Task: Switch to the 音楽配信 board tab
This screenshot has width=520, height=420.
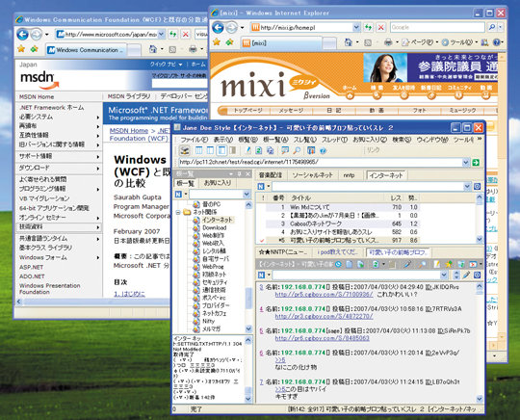Action: pyautogui.click(x=271, y=175)
